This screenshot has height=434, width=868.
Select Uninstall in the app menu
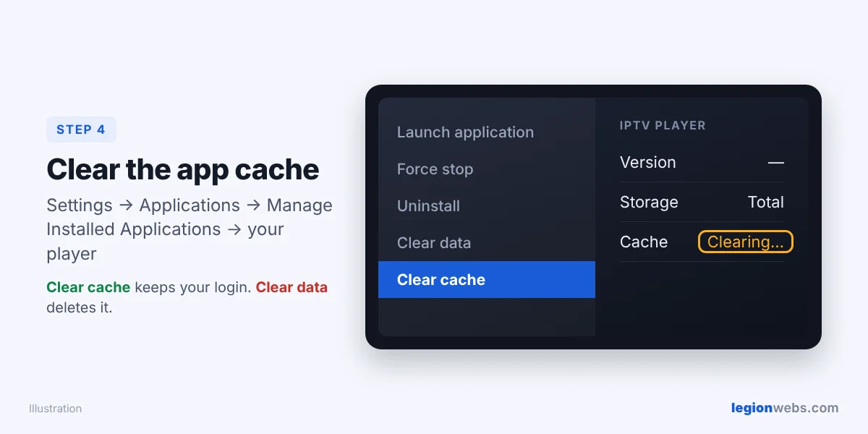tap(487, 206)
